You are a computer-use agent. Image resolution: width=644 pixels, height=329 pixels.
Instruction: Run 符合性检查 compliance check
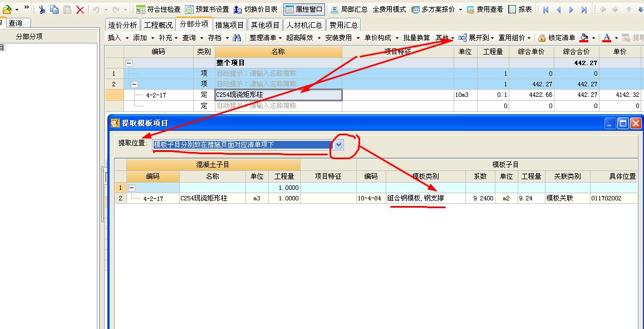point(159,9)
